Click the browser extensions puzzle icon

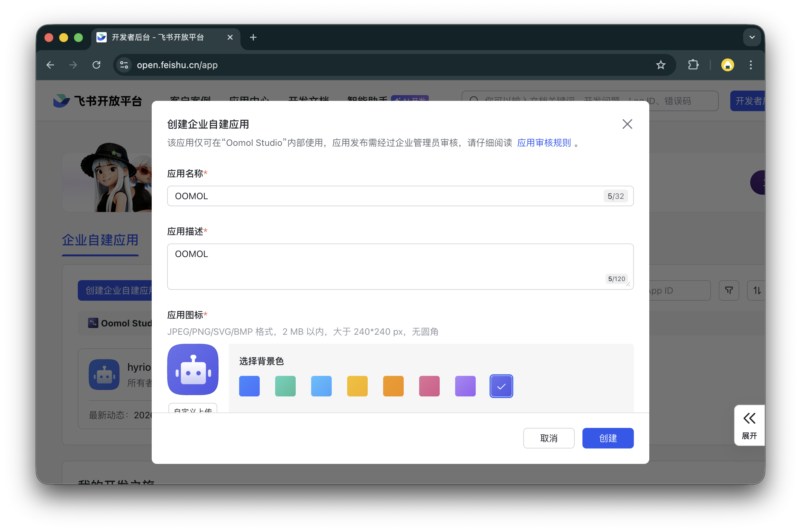[693, 65]
